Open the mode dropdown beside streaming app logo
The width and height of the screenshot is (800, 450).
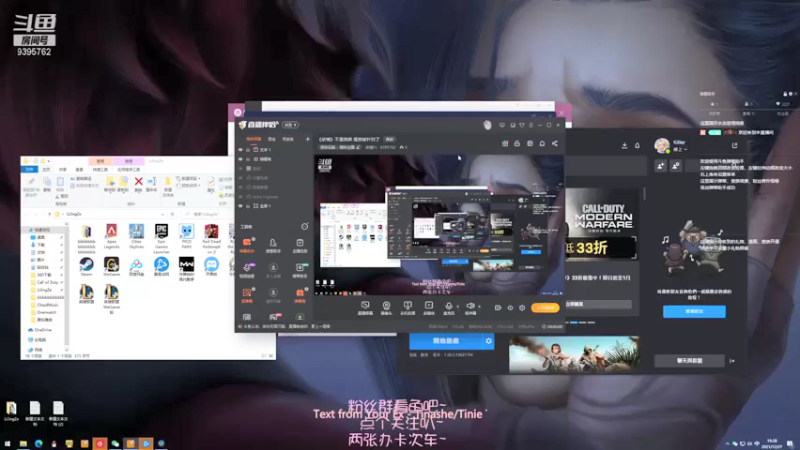pyautogui.click(x=290, y=125)
